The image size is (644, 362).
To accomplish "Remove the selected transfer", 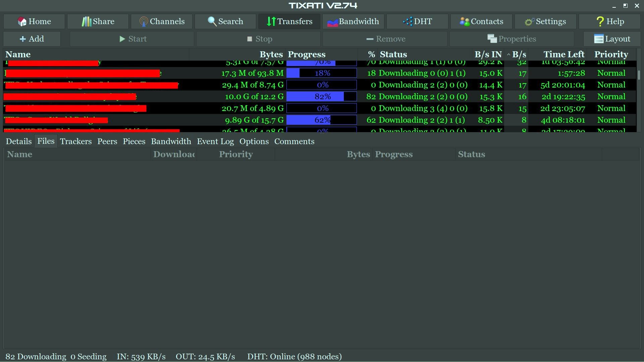I will (385, 39).
